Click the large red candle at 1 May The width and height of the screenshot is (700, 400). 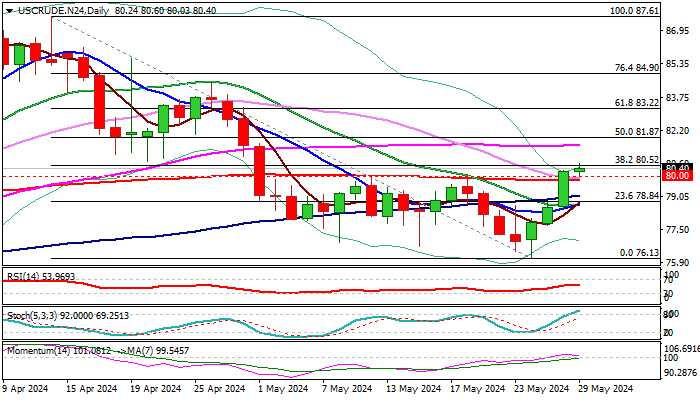pos(260,172)
